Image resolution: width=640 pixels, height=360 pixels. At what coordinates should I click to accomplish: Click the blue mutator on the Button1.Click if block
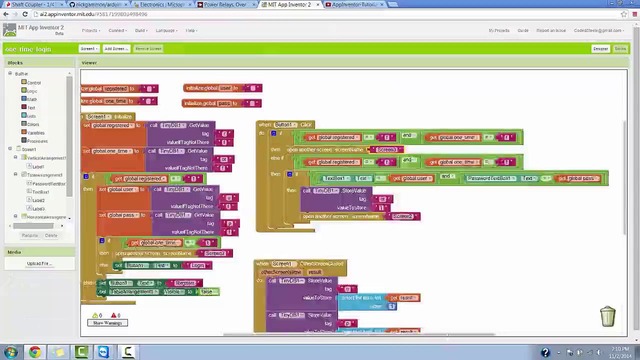pyautogui.click(x=273, y=133)
